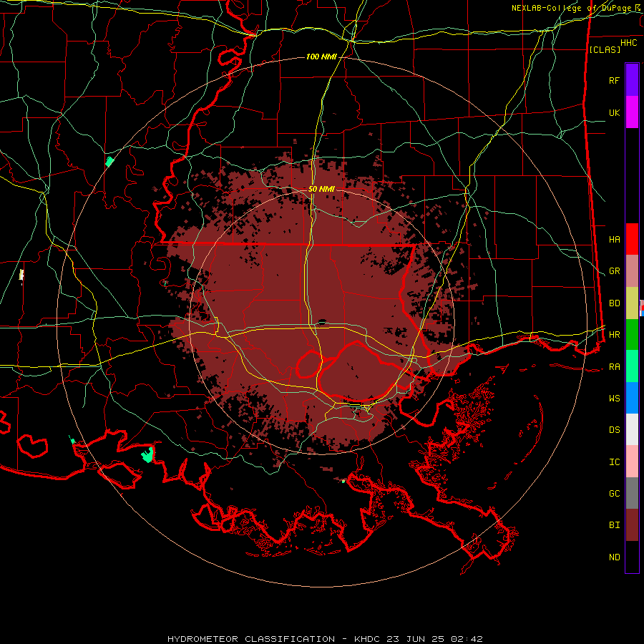Click the 'RF' legend label
This screenshot has height=644, width=644.
pos(614,80)
